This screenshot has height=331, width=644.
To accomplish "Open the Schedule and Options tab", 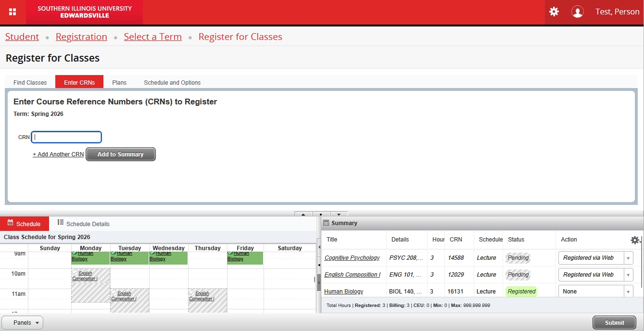I will [172, 82].
